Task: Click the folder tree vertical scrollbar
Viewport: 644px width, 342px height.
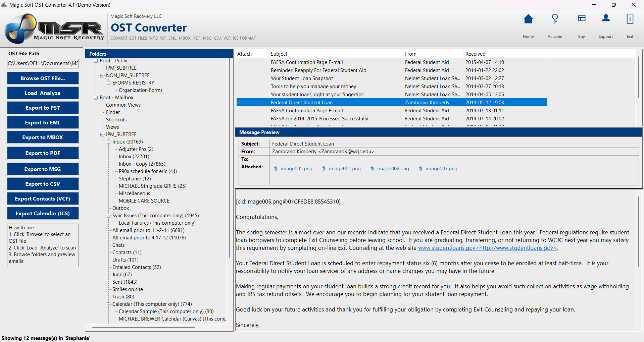Action: click(x=230, y=158)
